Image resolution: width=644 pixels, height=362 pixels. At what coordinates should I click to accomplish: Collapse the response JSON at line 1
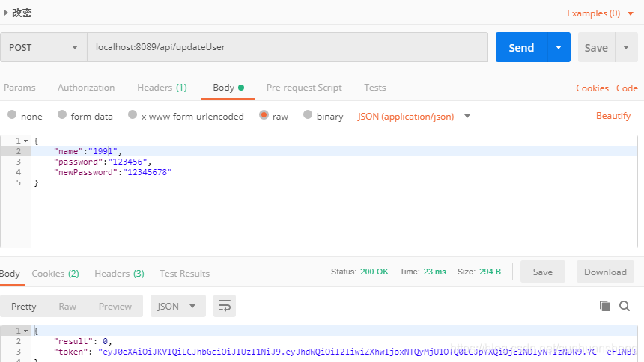click(x=26, y=331)
